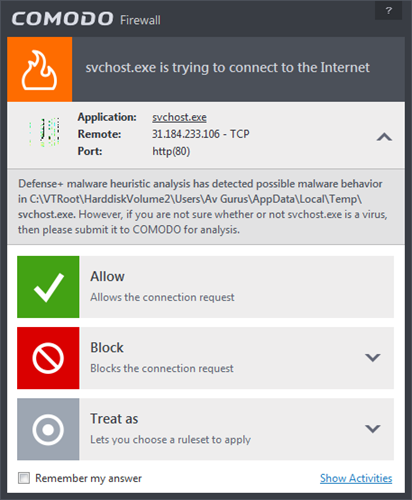Collapse details with the up chevron
Image resolution: width=412 pixels, height=500 pixels.
(x=384, y=137)
